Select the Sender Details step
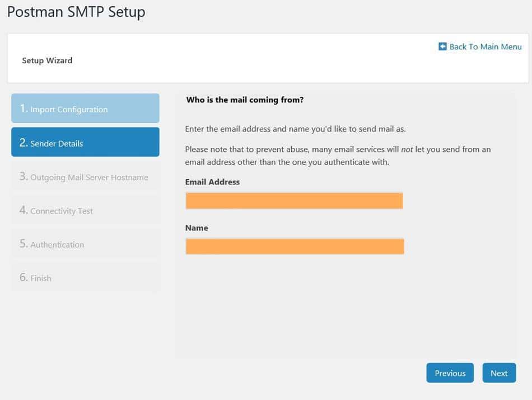Viewport: 532px width, 400px height. point(85,142)
